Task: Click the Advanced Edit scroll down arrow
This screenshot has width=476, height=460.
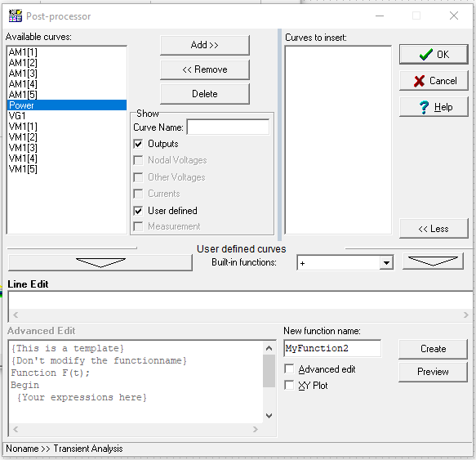Action: tap(269, 416)
